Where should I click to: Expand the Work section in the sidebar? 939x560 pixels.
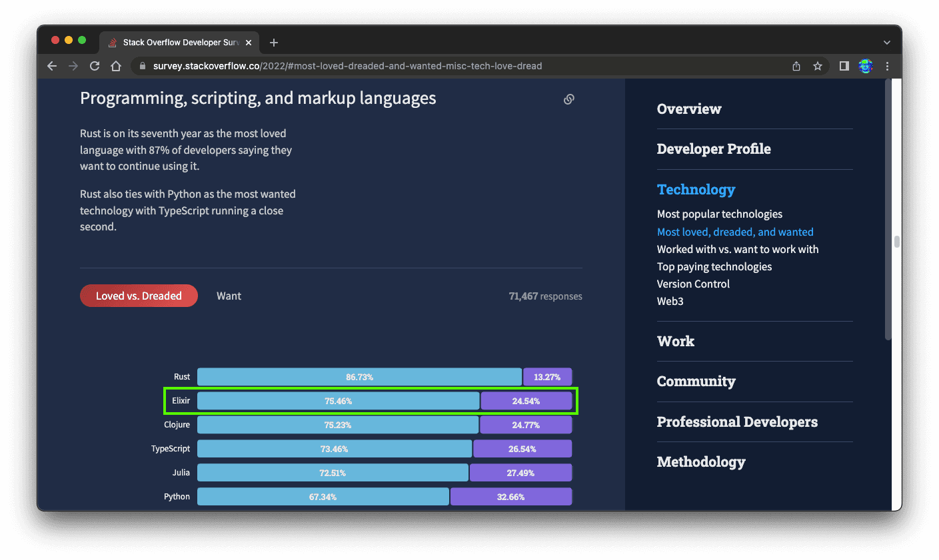(x=675, y=341)
